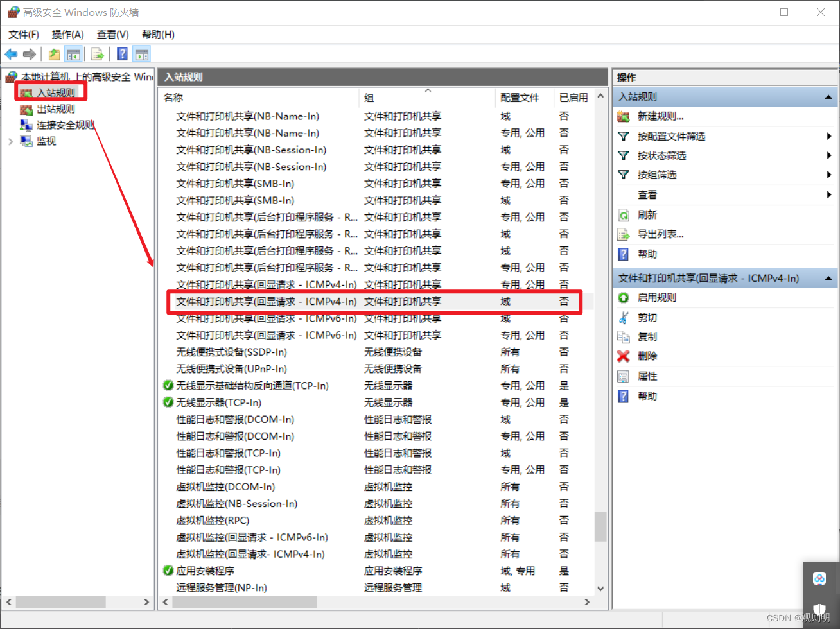Click the blue cloud icon in dark corner overlay

coord(819,578)
